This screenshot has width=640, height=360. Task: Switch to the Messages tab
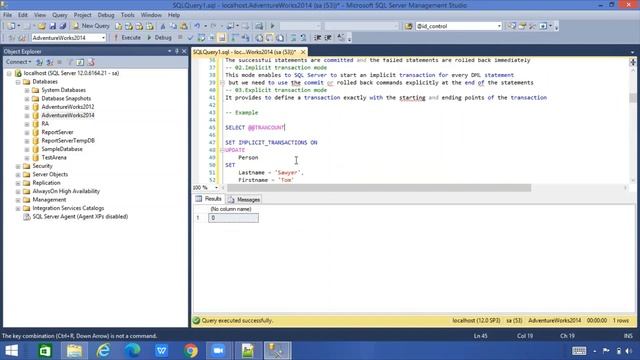[244, 200]
